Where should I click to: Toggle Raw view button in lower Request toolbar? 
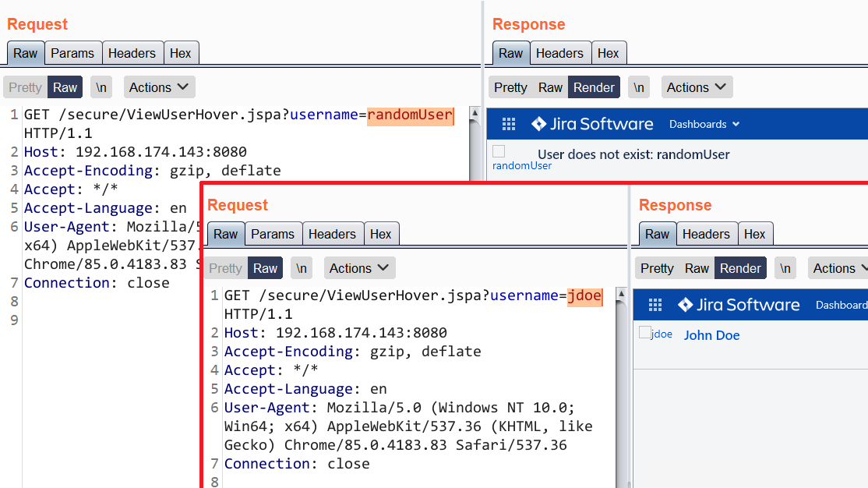[x=265, y=268]
